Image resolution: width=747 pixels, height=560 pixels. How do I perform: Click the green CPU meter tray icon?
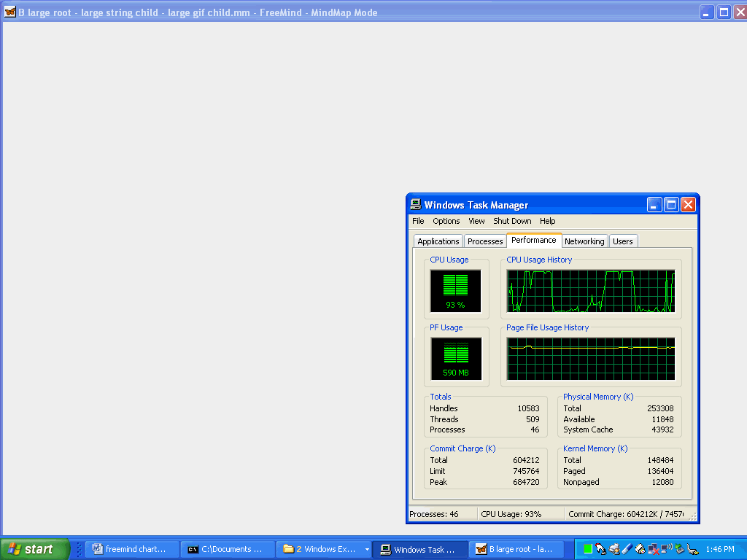point(587,549)
